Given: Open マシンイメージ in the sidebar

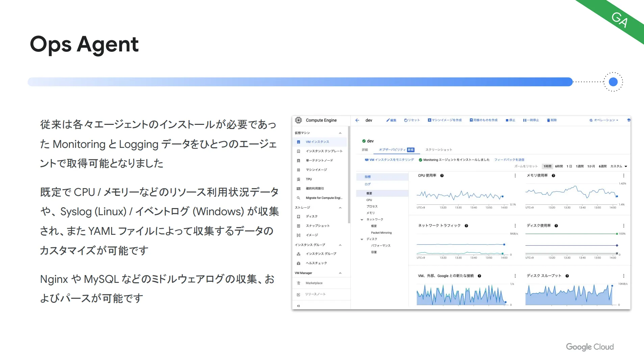Looking at the screenshot, I should [x=320, y=170].
